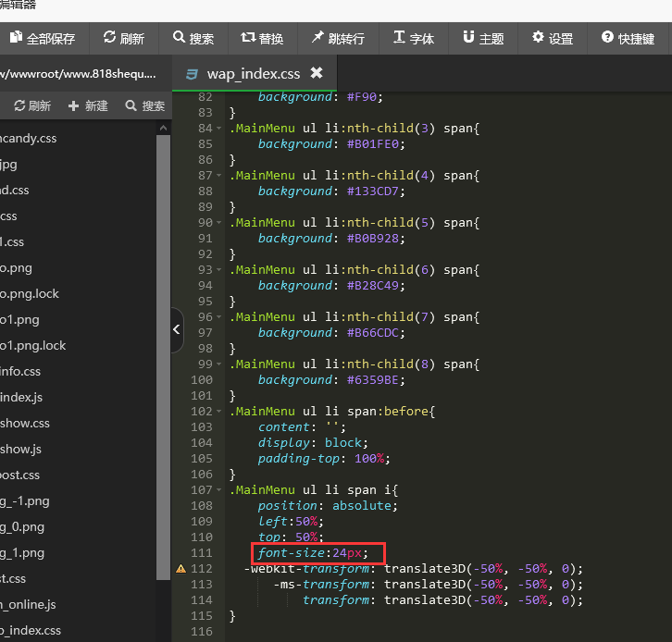672x642 pixels.
Task: Collapse the CSS rule at line 107
Action: pos(218,490)
